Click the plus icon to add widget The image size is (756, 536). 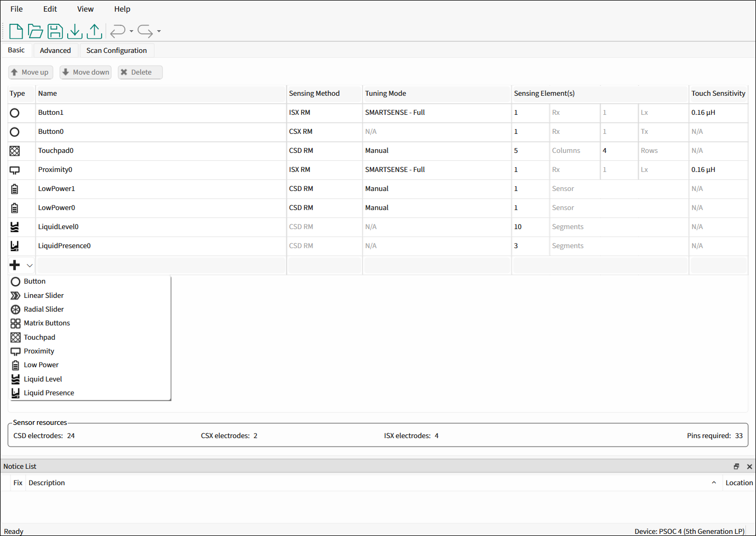coord(15,265)
